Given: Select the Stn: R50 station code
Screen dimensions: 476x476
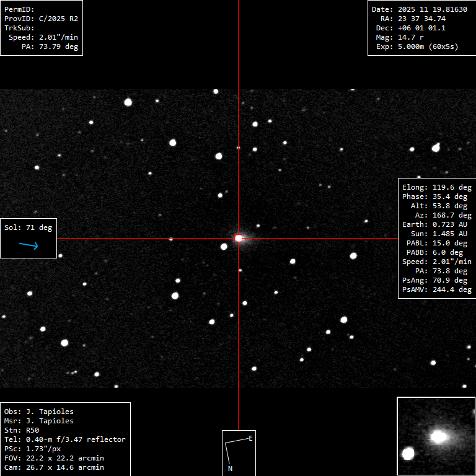Looking at the screenshot, I should (22, 430).
